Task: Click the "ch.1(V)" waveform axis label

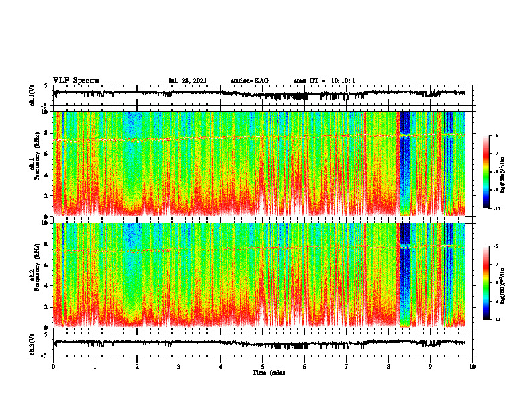Action: (x=32, y=95)
